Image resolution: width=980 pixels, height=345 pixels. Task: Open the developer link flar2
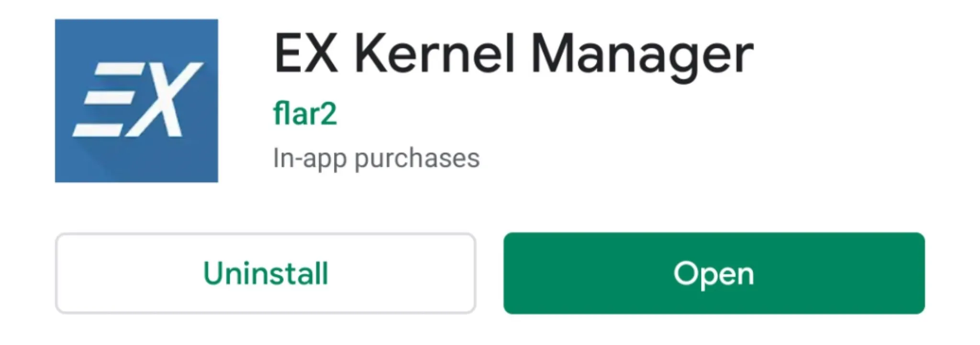[305, 114]
